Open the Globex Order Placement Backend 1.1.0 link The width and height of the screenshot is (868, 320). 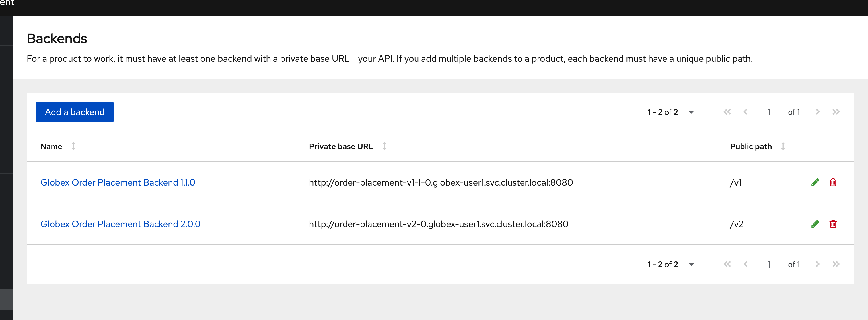coord(118,182)
